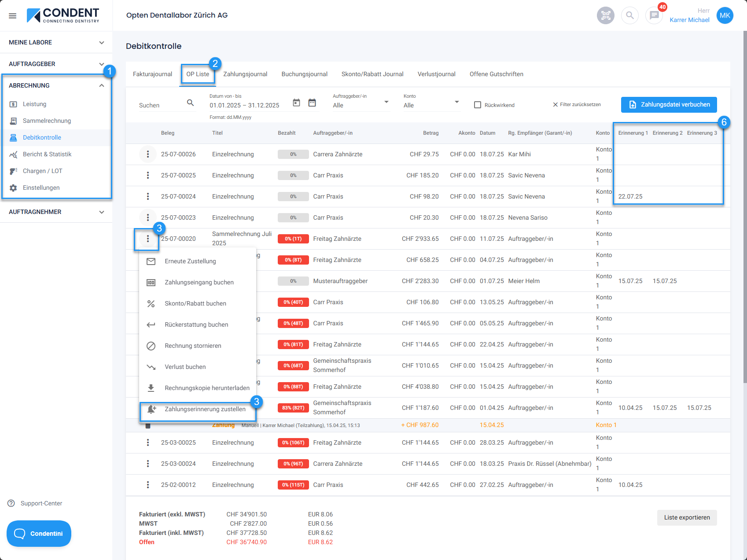Open row menu for invoice 25-03-00025
The height and width of the screenshot is (560, 747).
[x=148, y=442]
